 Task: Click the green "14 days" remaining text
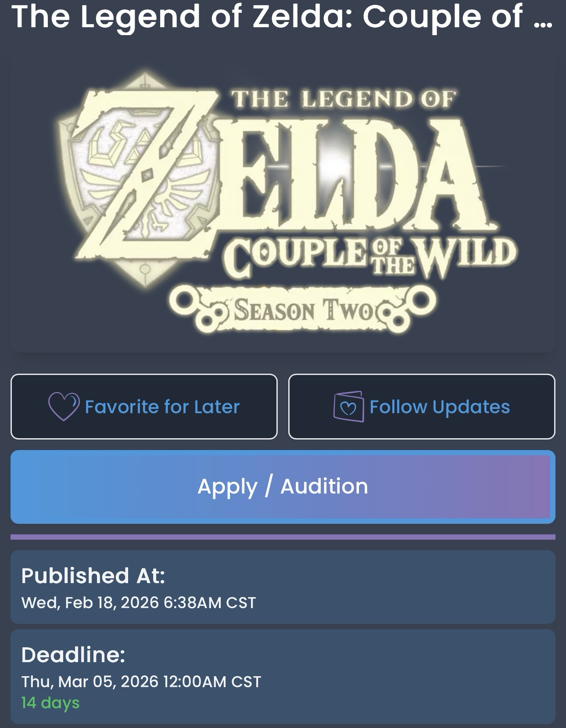[x=50, y=703]
